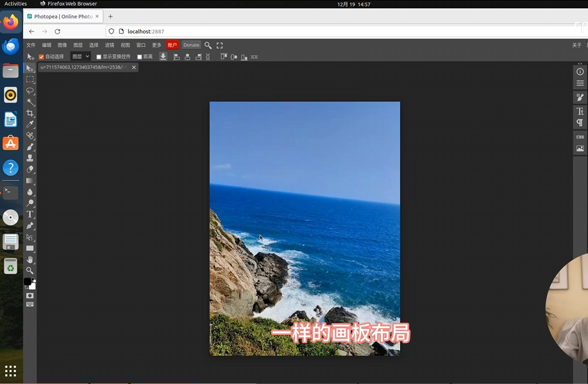Check the 显示变换控件 checkbox
588x384 pixels.
point(99,57)
